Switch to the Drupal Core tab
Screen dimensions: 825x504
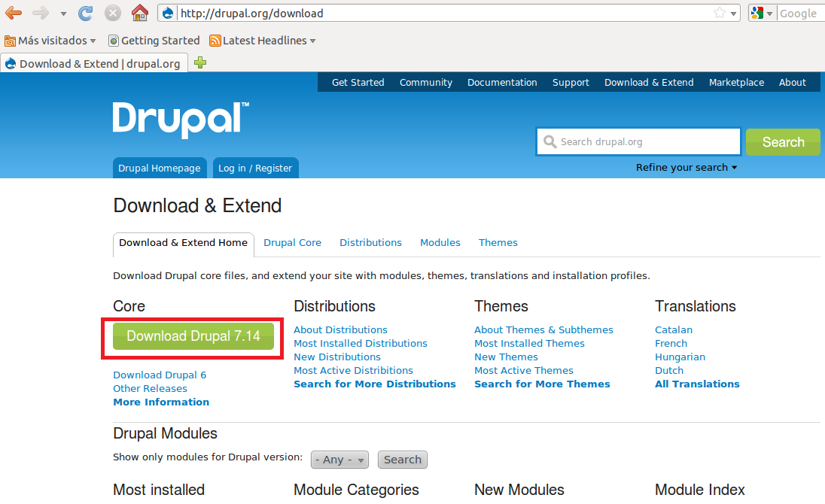(292, 242)
